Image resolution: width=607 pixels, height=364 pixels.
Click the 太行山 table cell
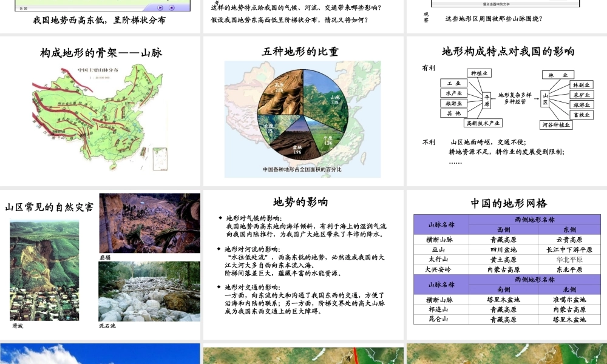pos(441,260)
